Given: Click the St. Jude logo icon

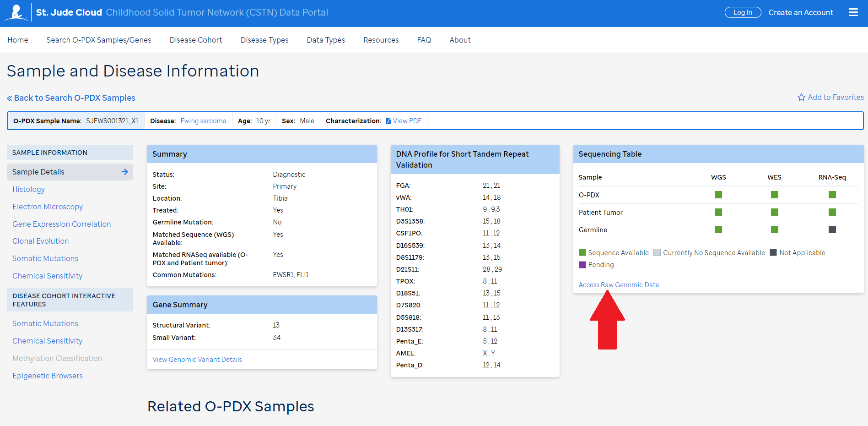Looking at the screenshot, I should [x=16, y=12].
